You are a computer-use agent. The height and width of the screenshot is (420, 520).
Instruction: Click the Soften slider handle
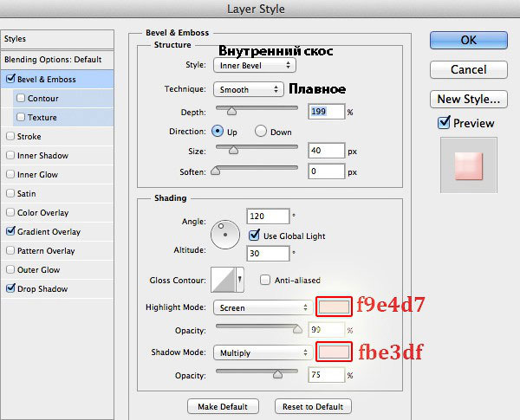(x=216, y=171)
